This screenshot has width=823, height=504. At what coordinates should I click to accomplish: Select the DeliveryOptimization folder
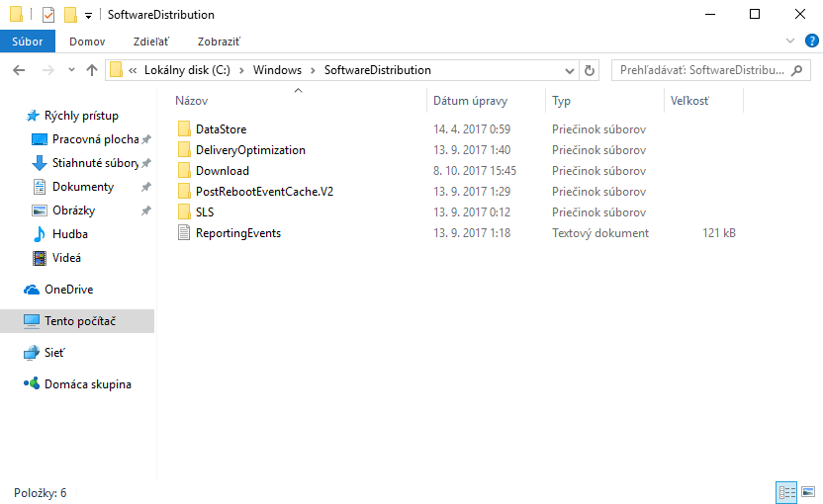(250, 150)
